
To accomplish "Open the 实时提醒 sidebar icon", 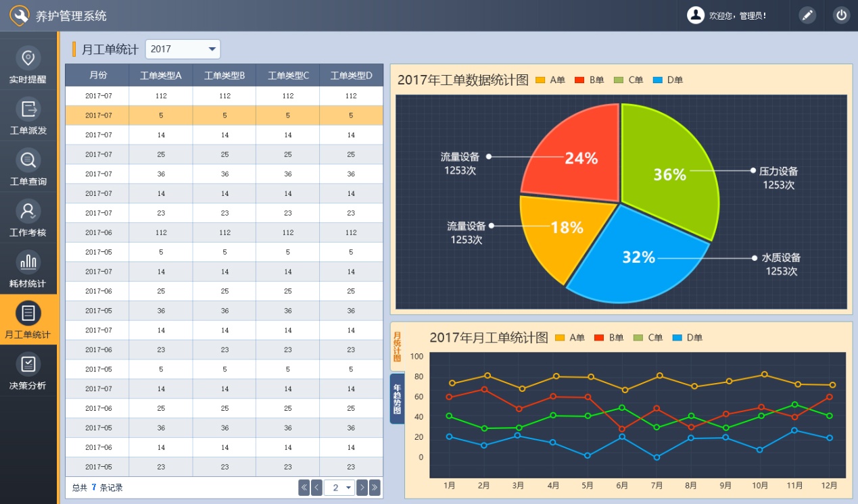I will (28, 59).
